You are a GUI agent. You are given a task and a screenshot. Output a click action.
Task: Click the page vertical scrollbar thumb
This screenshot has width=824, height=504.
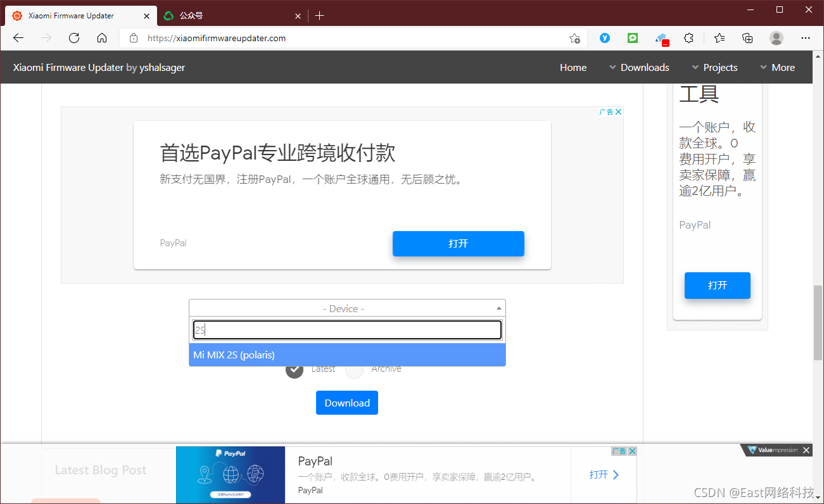coord(818,324)
